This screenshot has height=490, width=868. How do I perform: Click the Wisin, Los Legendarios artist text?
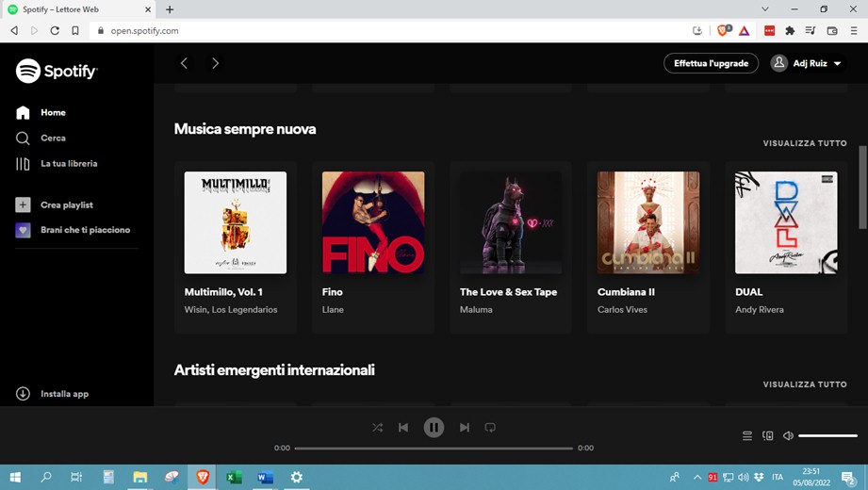[x=231, y=309]
